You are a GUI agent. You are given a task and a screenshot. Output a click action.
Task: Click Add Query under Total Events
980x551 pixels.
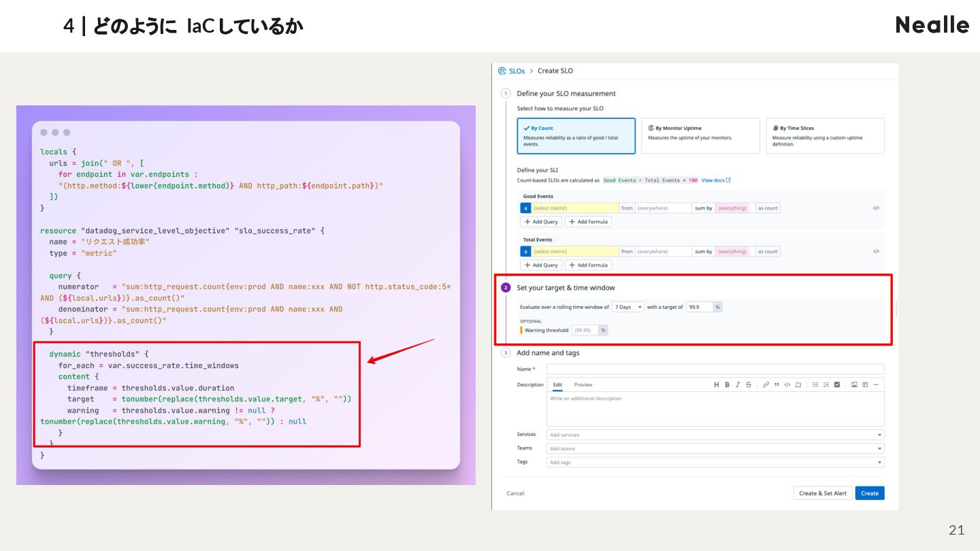[x=542, y=265]
